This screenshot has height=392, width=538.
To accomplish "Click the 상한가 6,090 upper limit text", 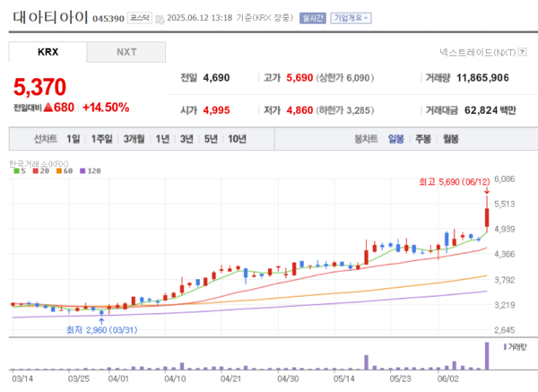I will coord(345,78).
